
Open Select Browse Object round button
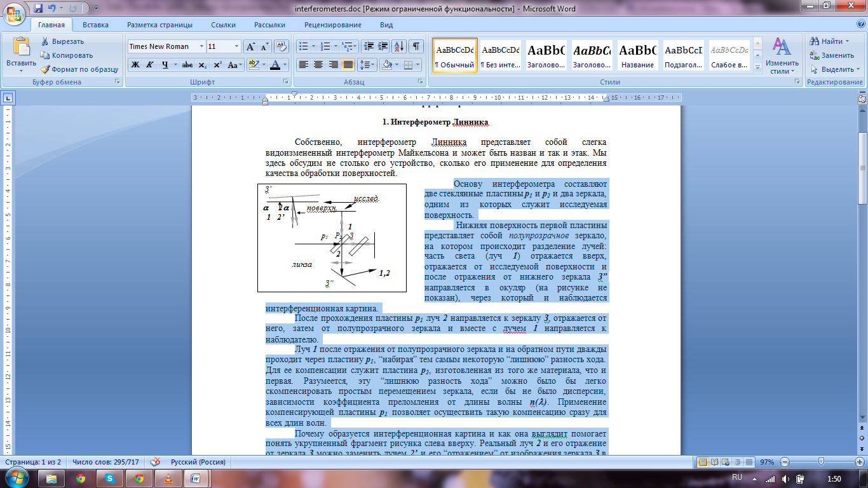point(862,438)
